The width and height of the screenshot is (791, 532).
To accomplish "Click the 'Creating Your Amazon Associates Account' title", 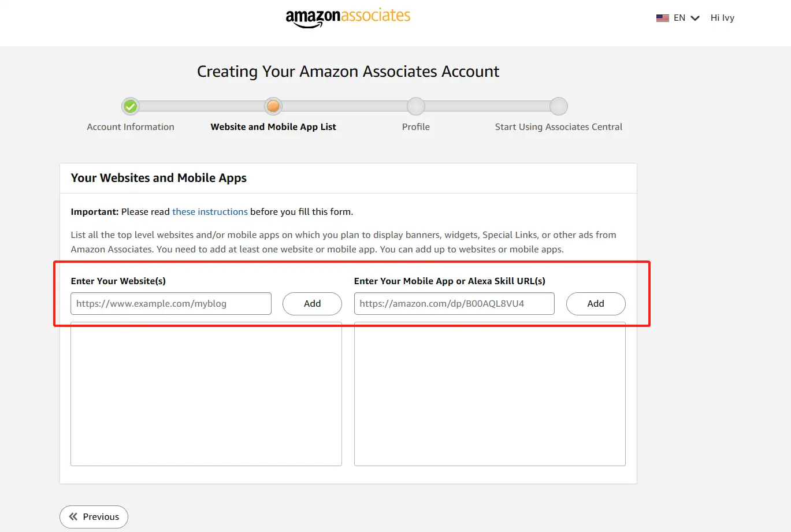I will 348,72.
